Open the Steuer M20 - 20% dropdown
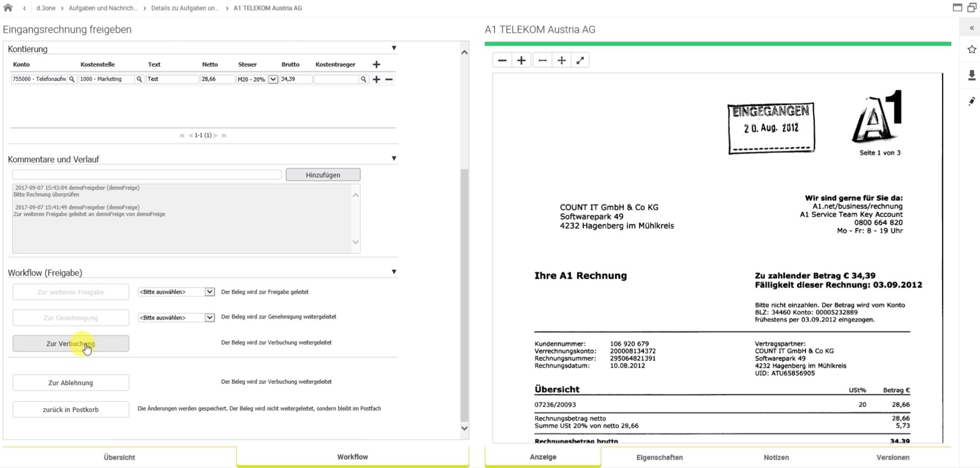The width and height of the screenshot is (980, 468). (x=273, y=79)
